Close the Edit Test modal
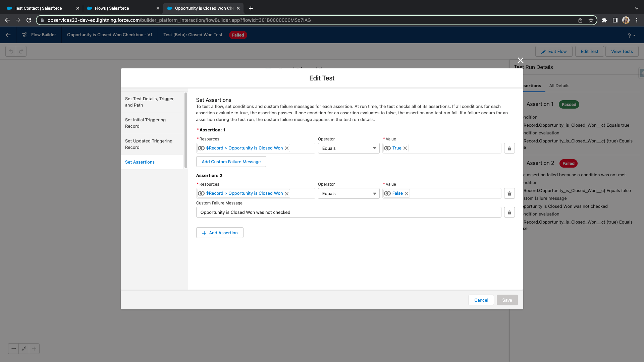Image resolution: width=644 pixels, height=362 pixels. (x=520, y=60)
